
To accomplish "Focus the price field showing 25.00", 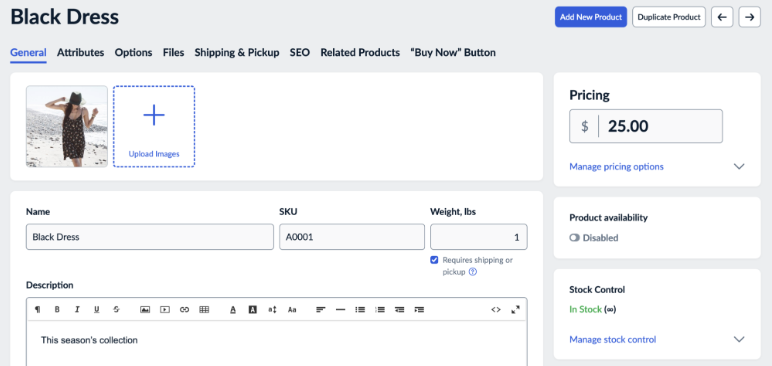I will click(x=646, y=126).
